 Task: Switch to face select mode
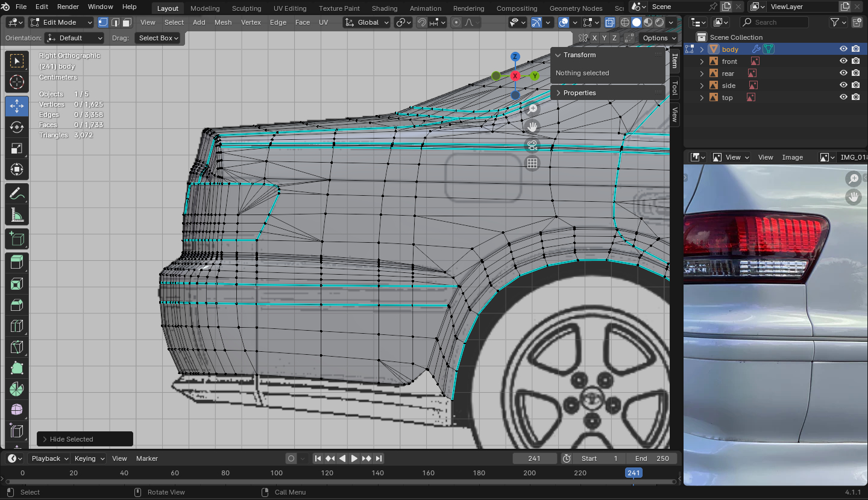click(x=127, y=22)
